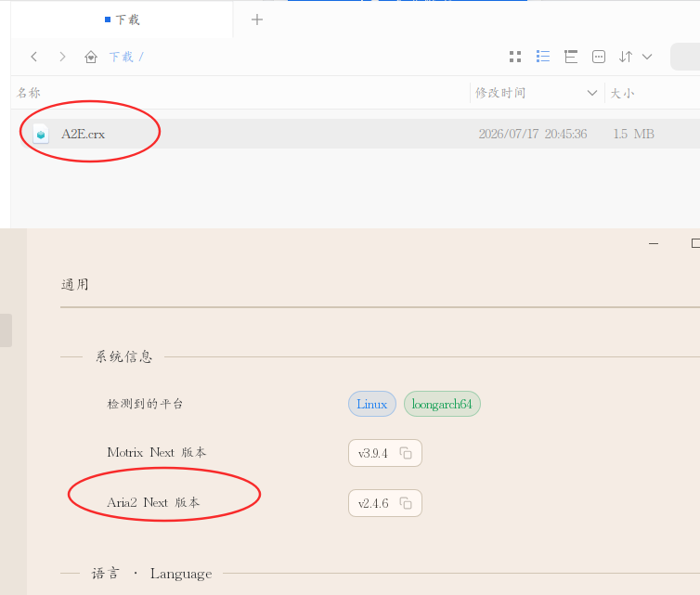The width and height of the screenshot is (700, 595).
Task: Click the 2026/07/17 20:45:36 timestamp
Action: point(533,134)
